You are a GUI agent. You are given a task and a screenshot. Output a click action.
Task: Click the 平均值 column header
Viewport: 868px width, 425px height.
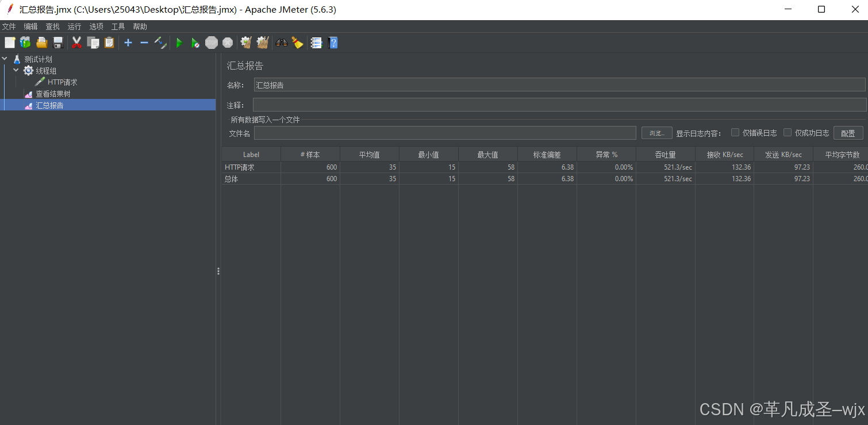370,154
